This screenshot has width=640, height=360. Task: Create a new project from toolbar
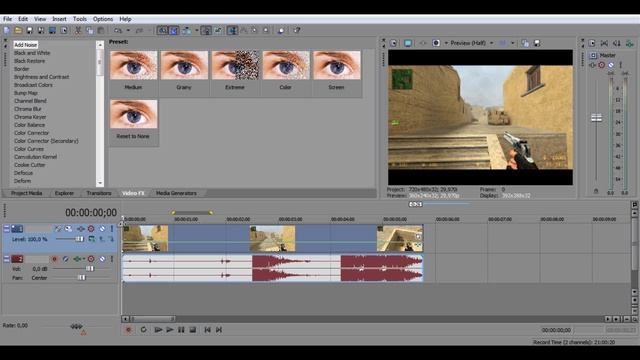coord(7,31)
